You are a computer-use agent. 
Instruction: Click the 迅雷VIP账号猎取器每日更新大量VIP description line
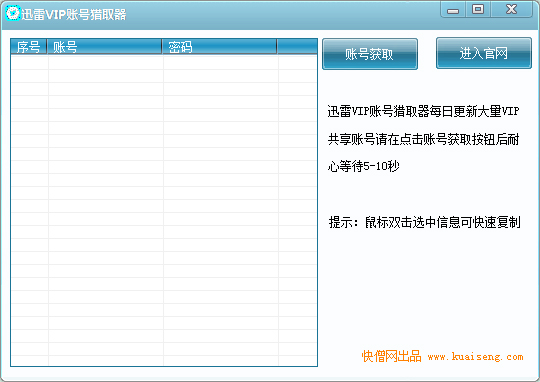tap(423, 112)
